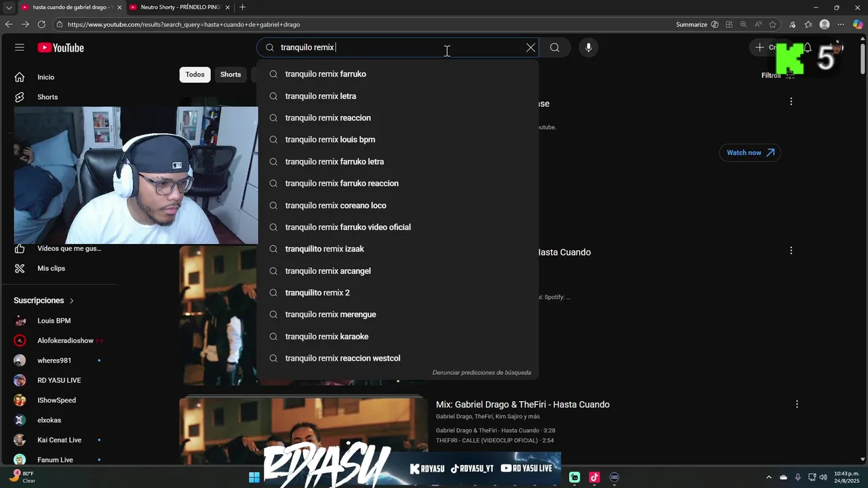Open Edge zoom magnifier icon

pos(743,24)
